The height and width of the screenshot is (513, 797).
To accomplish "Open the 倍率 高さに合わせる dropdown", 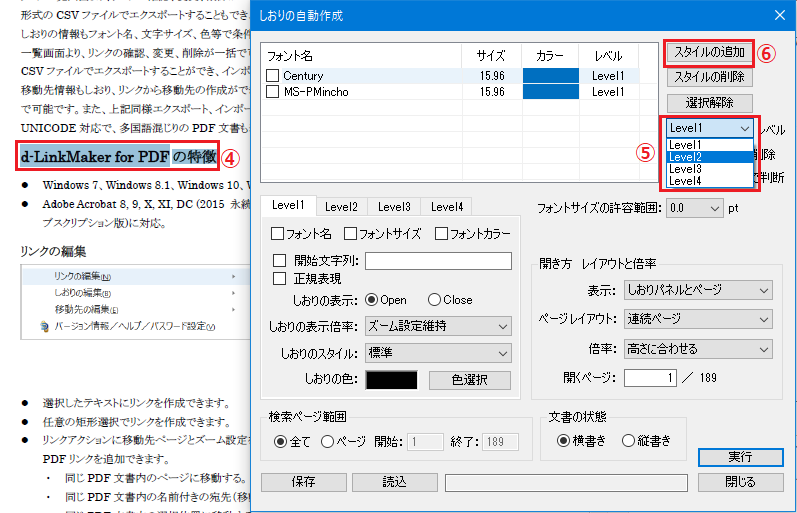I will [x=698, y=349].
